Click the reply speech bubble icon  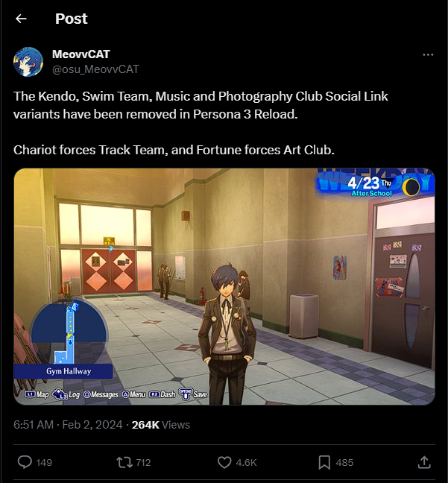click(x=25, y=462)
